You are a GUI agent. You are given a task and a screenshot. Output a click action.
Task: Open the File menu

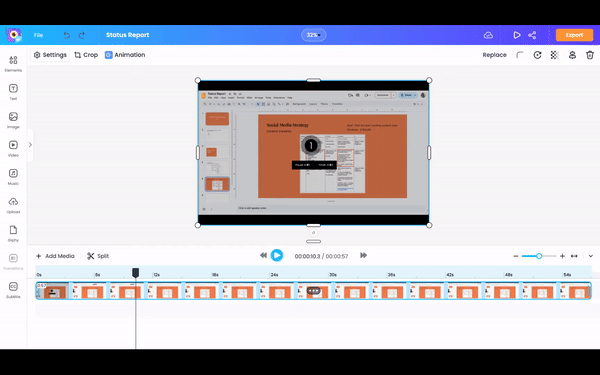tap(38, 35)
